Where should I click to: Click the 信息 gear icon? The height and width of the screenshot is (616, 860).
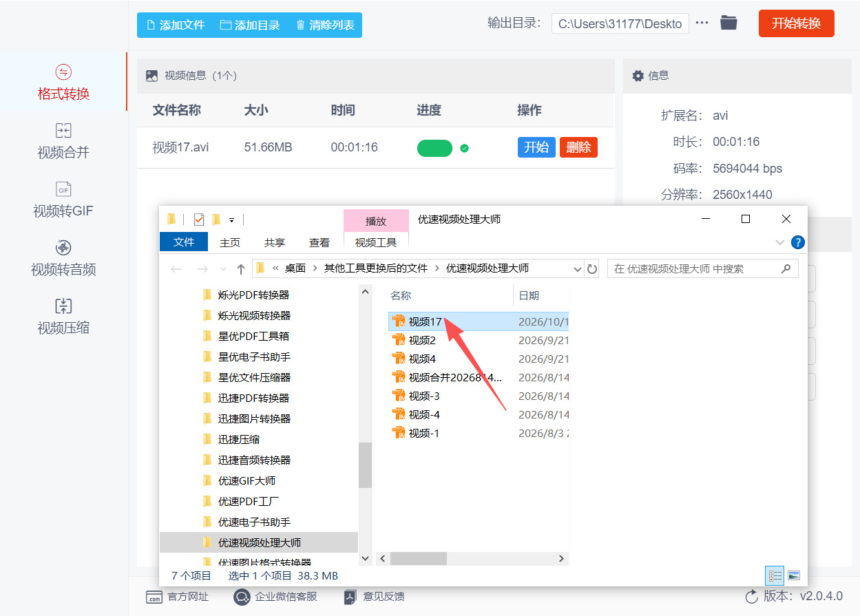point(638,76)
